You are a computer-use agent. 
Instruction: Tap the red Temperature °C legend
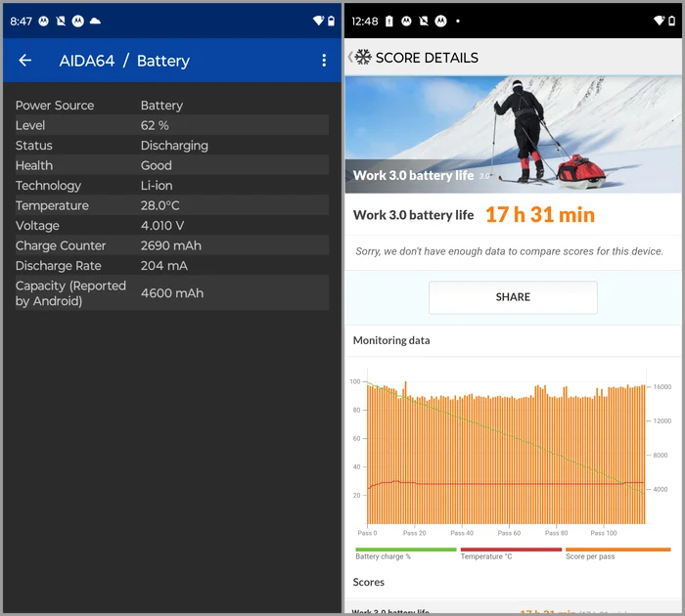click(511, 554)
